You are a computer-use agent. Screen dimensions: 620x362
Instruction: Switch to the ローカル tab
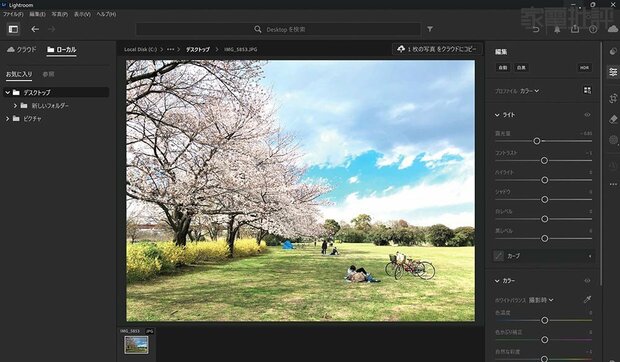pos(62,49)
